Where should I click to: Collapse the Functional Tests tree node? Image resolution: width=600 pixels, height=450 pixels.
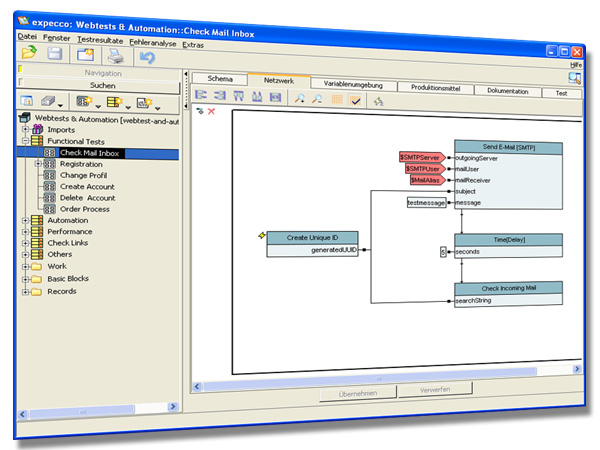click(24, 142)
